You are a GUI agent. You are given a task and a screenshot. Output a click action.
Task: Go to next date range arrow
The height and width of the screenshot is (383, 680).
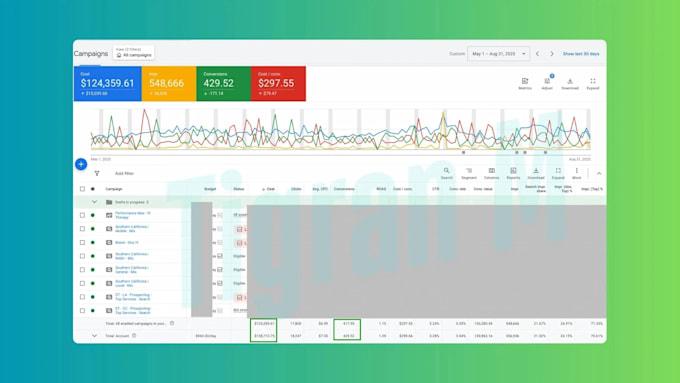point(552,54)
